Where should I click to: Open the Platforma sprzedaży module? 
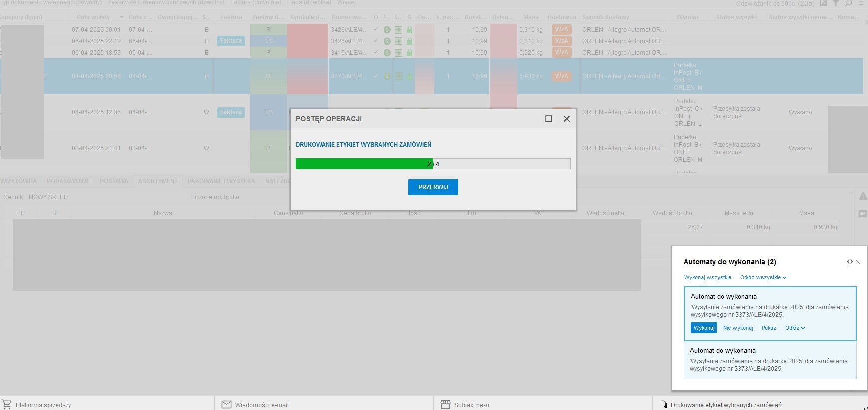(43, 405)
